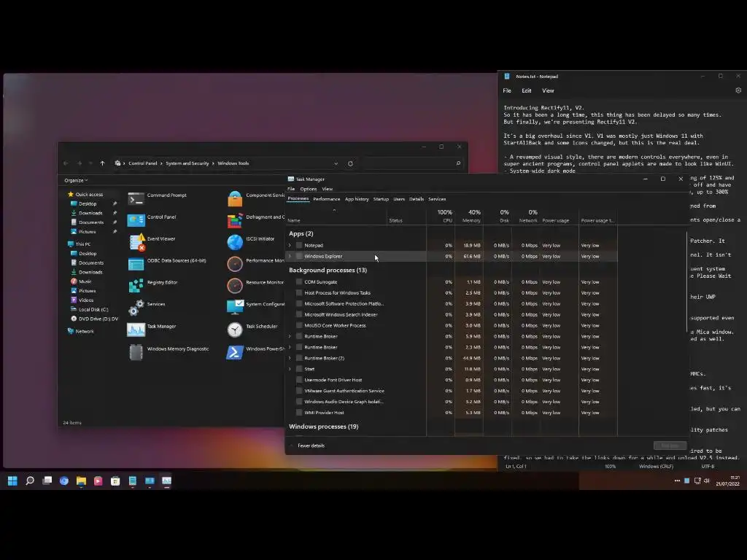Viewport: 747px width, 560px height.
Task: Select Microsoft Windows Search Indexer process
Action: 452,315
